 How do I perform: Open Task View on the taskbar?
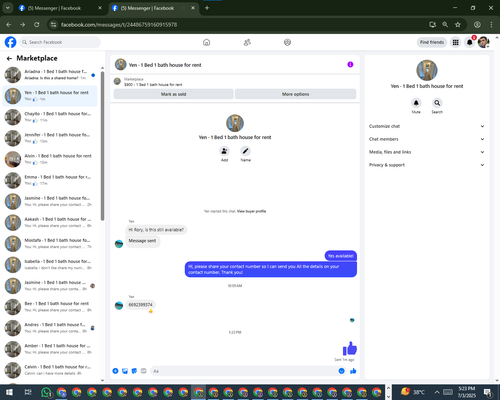[28, 392]
